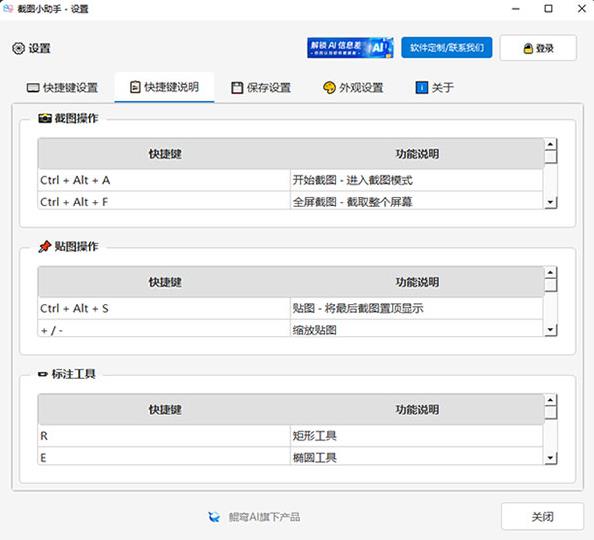Open the 外观设置 tab
Image resolution: width=594 pixels, height=540 pixels.
[x=353, y=88]
